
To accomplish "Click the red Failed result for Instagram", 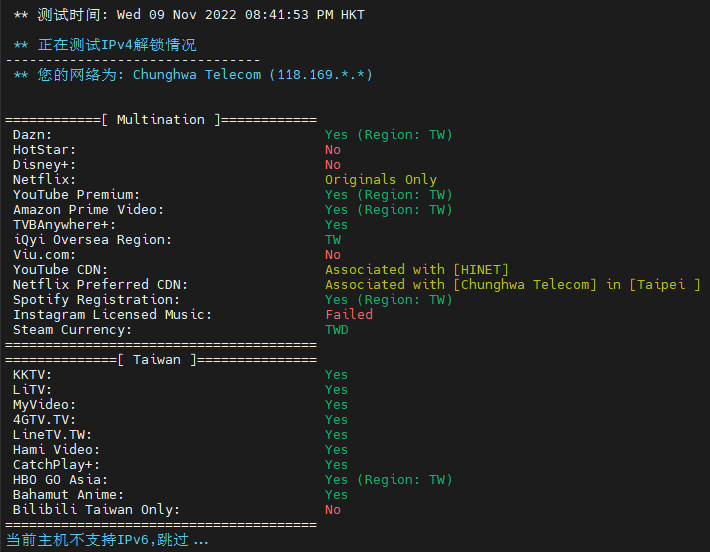I will point(349,315).
